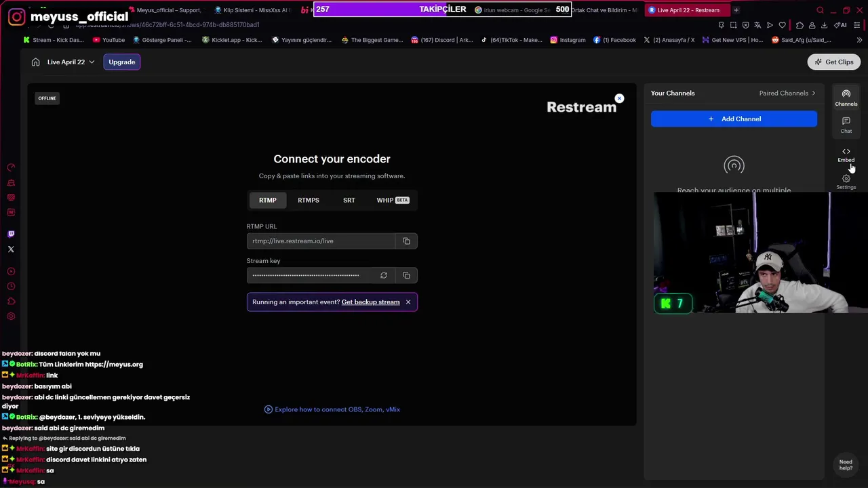Viewport: 868px width, 488px height.
Task: Open extensions cube in sidebar
Action: coord(11,301)
